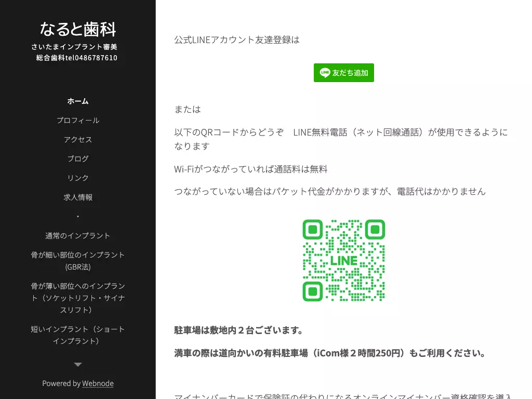Click the LINE speech-bubble icon in button
This screenshot has width=532, height=399.
[x=325, y=73]
